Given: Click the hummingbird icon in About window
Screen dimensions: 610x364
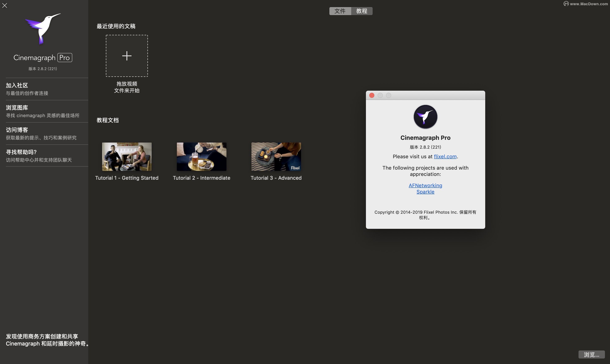Looking at the screenshot, I should coord(425,117).
